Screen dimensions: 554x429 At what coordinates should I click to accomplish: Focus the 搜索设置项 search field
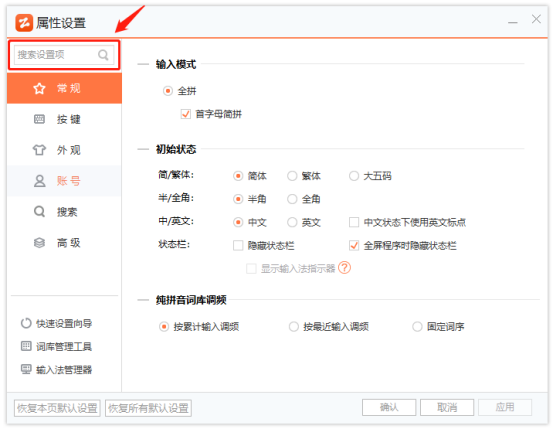(x=64, y=55)
